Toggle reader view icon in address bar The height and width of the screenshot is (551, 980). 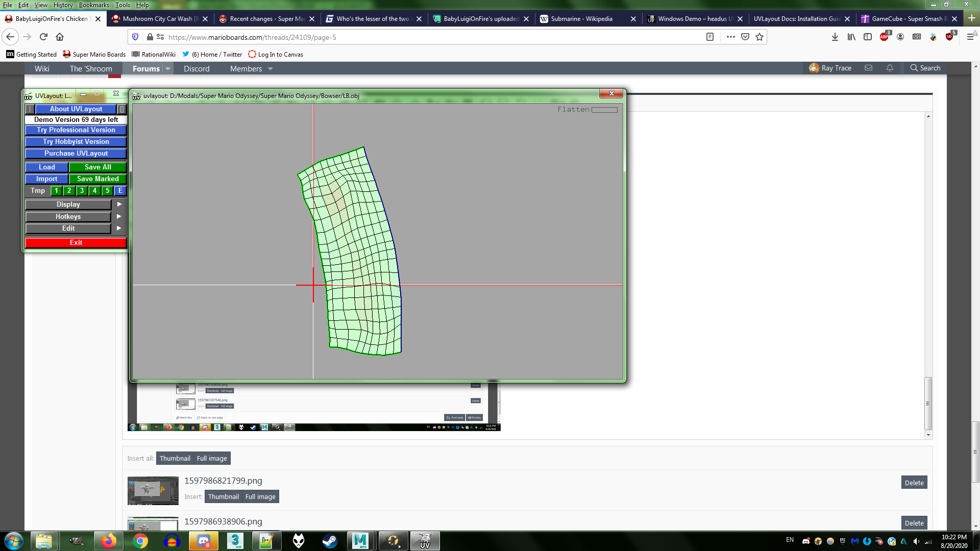(x=710, y=37)
